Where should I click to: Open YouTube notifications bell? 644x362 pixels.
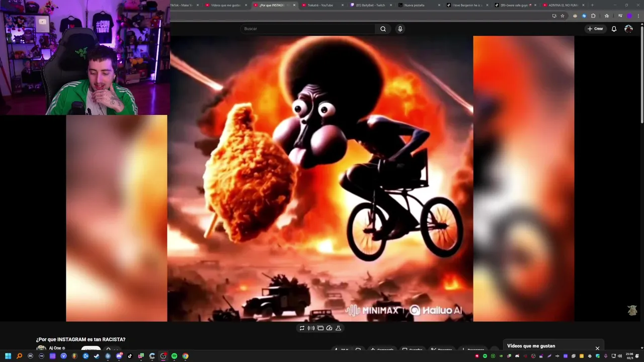614,29
